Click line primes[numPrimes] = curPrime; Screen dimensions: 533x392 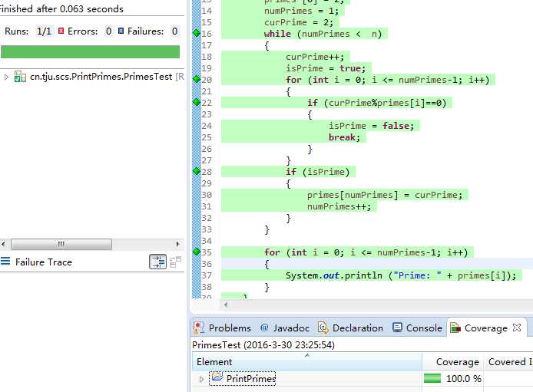(x=385, y=195)
